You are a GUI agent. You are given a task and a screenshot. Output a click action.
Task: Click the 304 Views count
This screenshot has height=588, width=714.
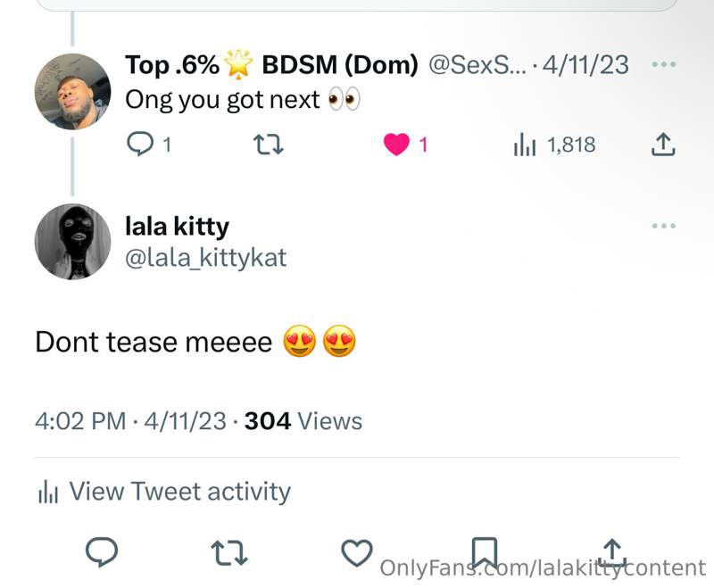303,421
